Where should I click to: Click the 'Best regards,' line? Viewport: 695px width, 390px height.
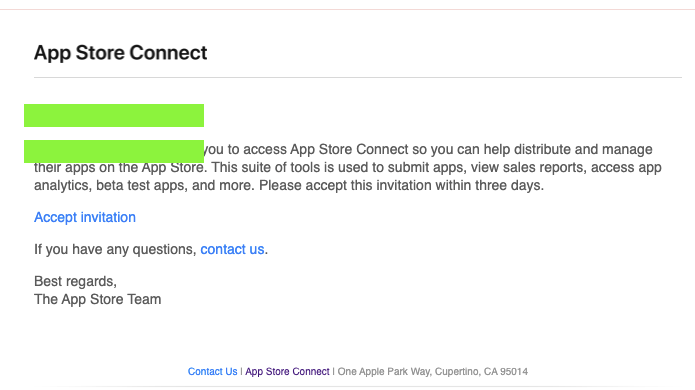tap(75, 281)
